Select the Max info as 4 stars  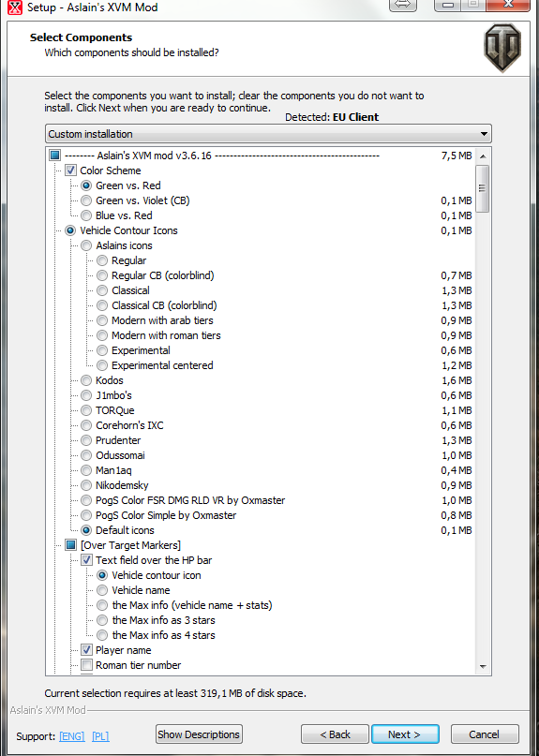pos(102,635)
